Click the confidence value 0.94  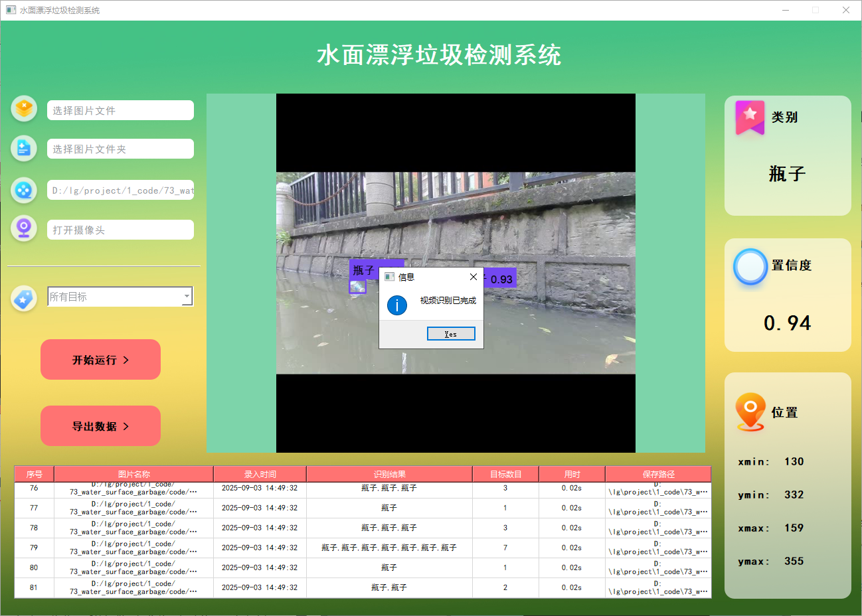pos(788,323)
